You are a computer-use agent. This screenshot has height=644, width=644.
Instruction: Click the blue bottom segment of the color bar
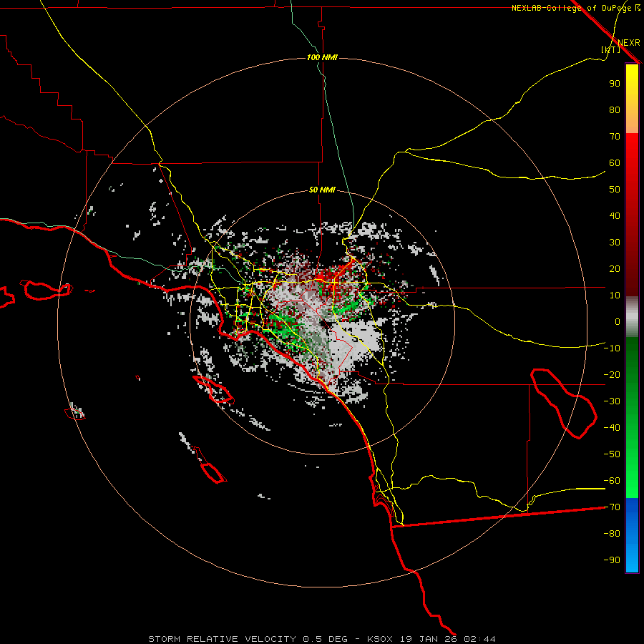(x=632, y=535)
